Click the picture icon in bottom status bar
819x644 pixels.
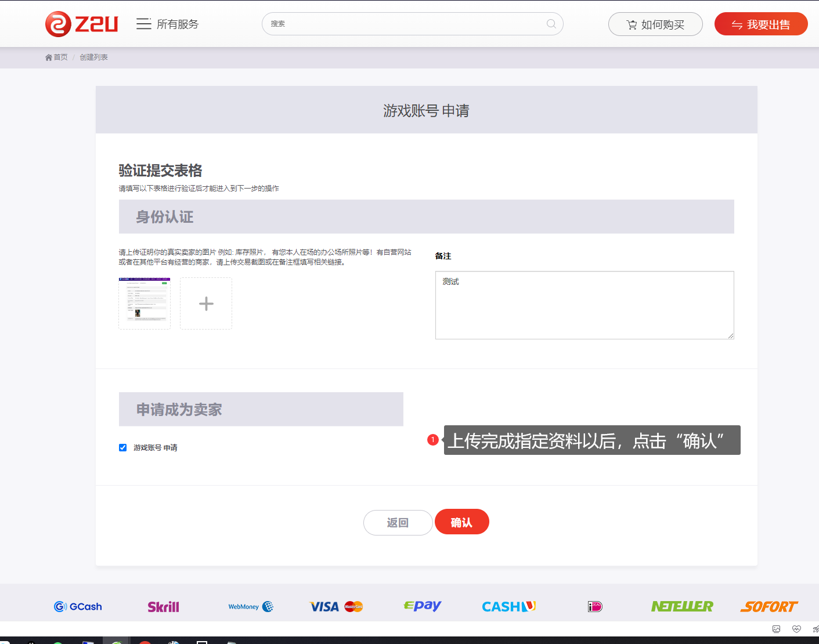tap(776, 629)
